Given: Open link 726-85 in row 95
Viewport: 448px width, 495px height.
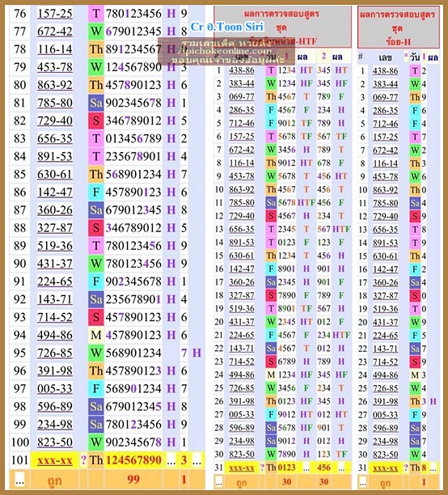Looking at the screenshot, I should click(x=55, y=353).
